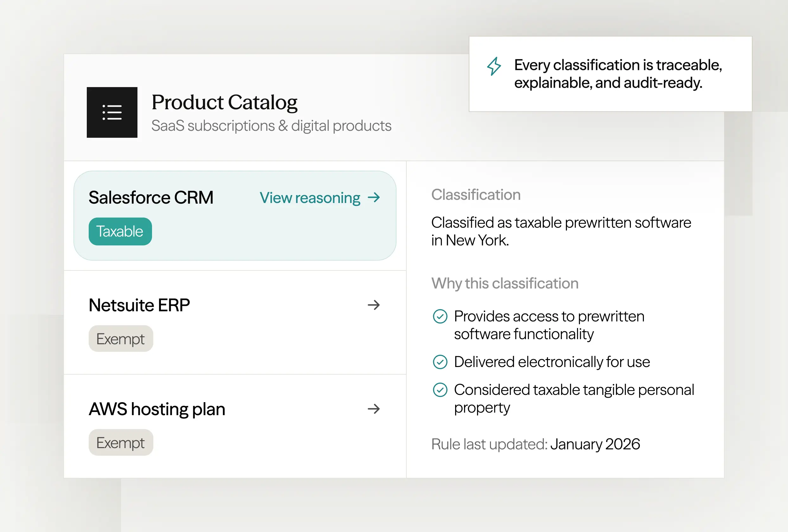
Task: Click arrow next to View reasoning
Action: (x=374, y=197)
